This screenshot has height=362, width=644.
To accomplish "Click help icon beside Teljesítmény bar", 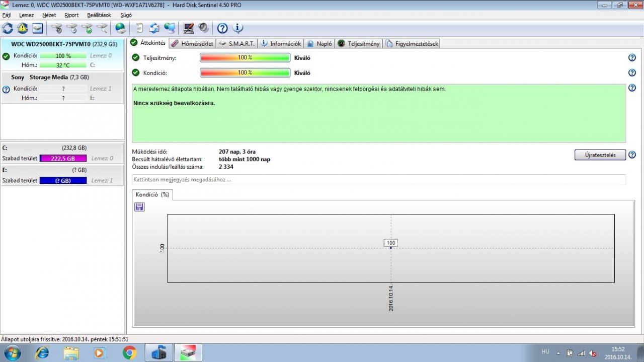I will pos(632,58).
